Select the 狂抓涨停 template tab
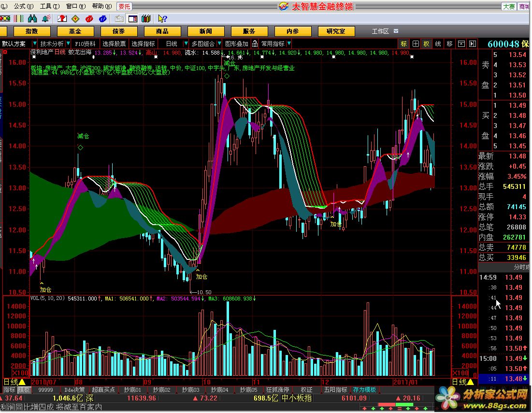Viewport: 532px width, 413px height. click(x=277, y=390)
